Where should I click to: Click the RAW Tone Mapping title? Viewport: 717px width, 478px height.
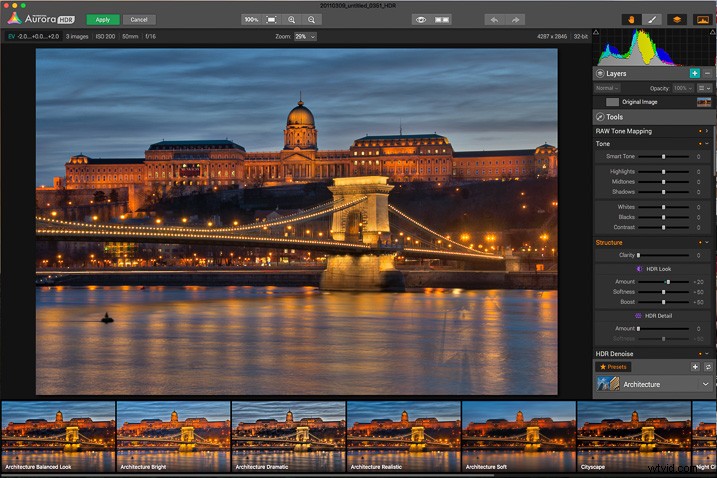[624, 131]
